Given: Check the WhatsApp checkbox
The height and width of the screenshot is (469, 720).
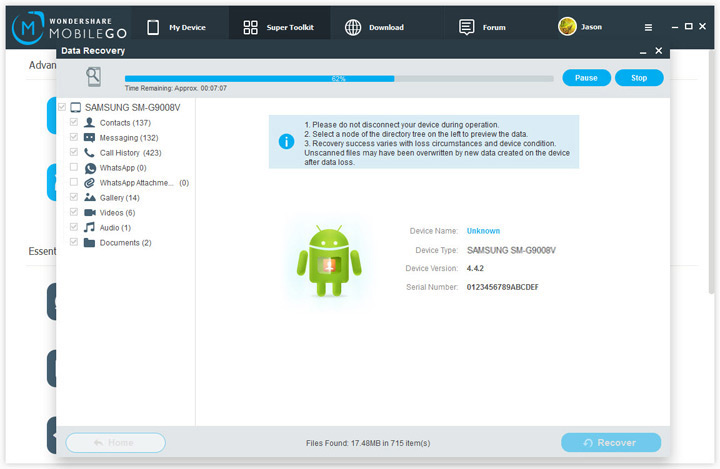Looking at the screenshot, I should pos(74,167).
